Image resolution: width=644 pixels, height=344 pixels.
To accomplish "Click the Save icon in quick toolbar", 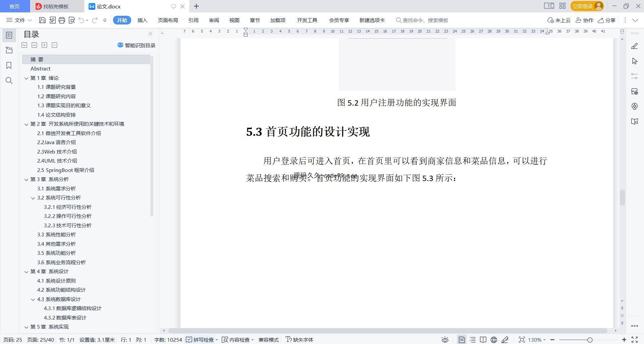I will [42, 20].
